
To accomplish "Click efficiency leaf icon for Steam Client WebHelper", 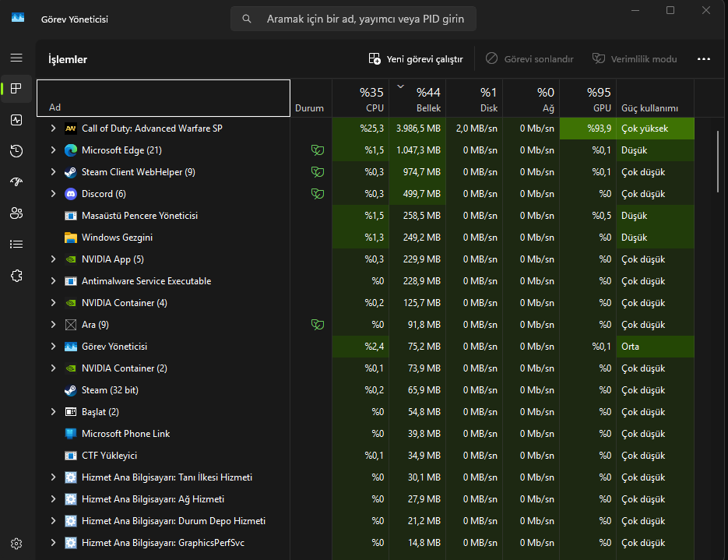I will [x=318, y=172].
